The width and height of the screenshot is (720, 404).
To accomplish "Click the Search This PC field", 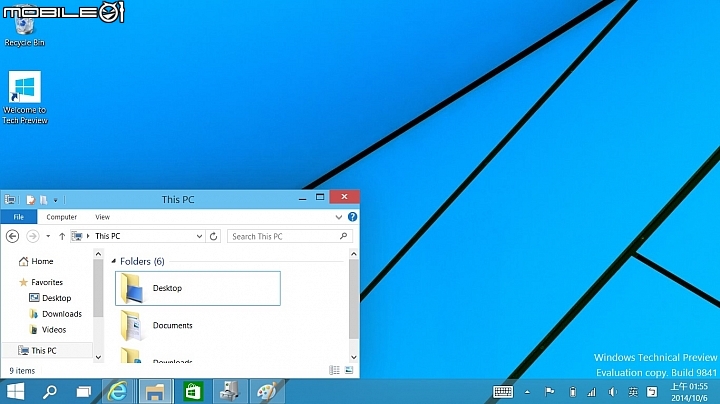I will [x=290, y=236].
